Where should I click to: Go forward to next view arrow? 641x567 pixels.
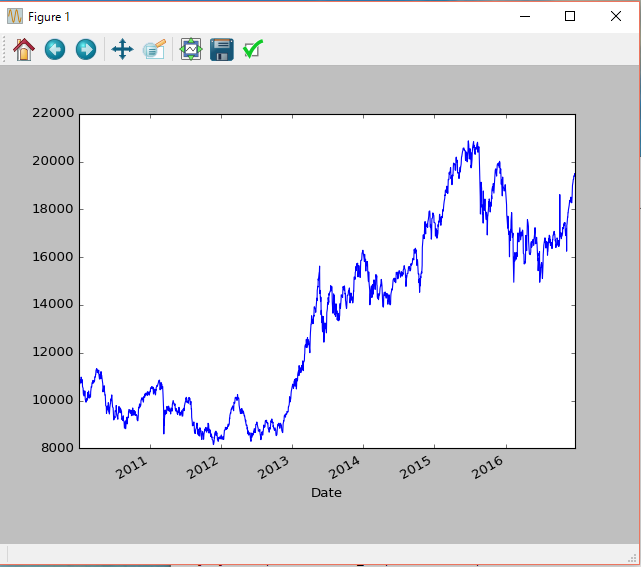[x=86, y=49]
